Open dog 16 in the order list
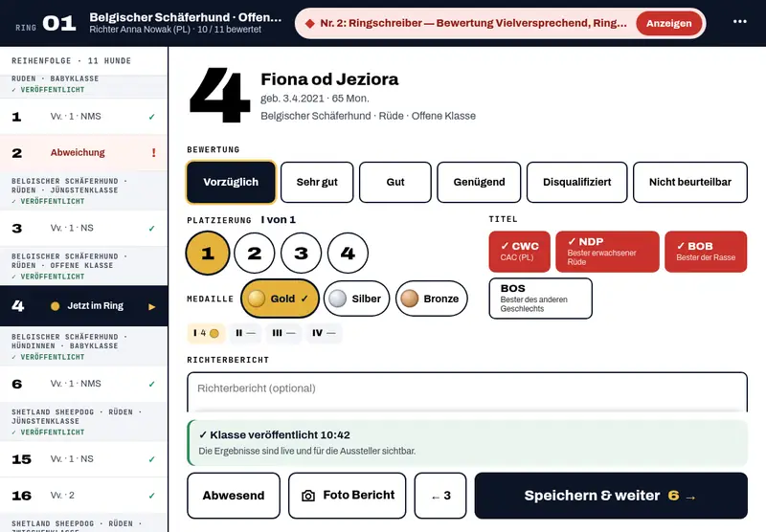Image resolution: width=766 pixels, height=532 pixels. click(x=83, y=496)
